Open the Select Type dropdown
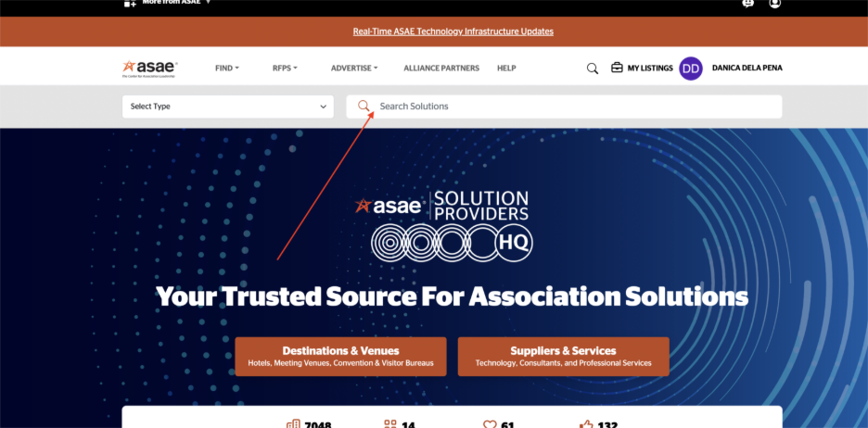868x428 pixels. [228, 107]
